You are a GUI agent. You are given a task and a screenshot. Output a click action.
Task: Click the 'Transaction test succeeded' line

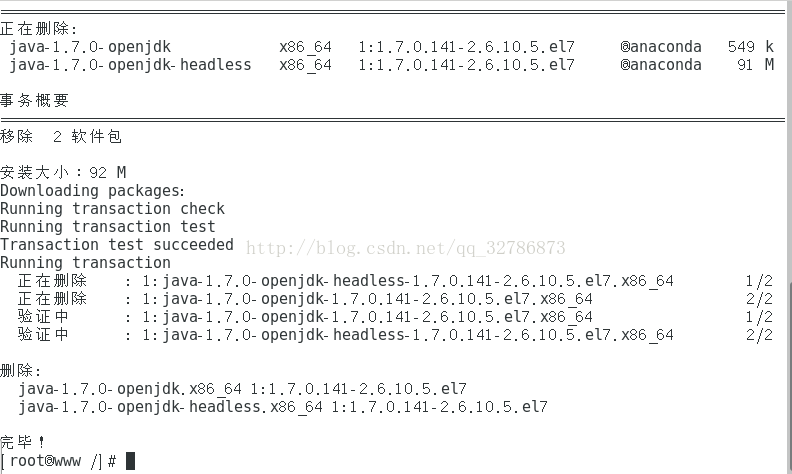click(x=117, y=245)
